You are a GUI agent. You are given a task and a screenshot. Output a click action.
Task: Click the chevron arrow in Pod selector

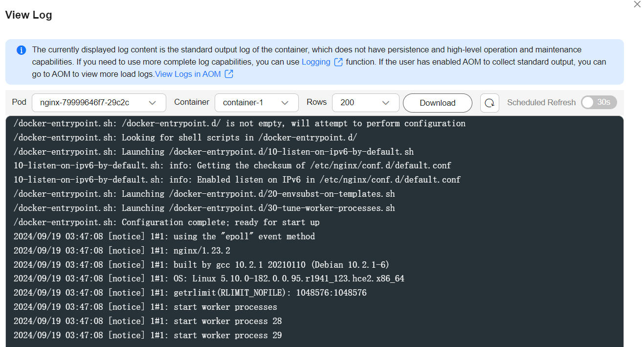click(152, 103)
